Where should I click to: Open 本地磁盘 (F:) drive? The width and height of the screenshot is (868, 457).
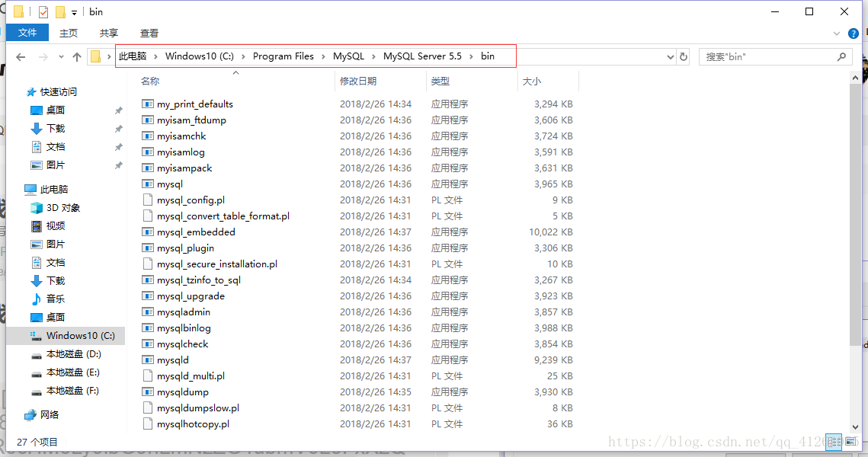click(x=72, y=390)
